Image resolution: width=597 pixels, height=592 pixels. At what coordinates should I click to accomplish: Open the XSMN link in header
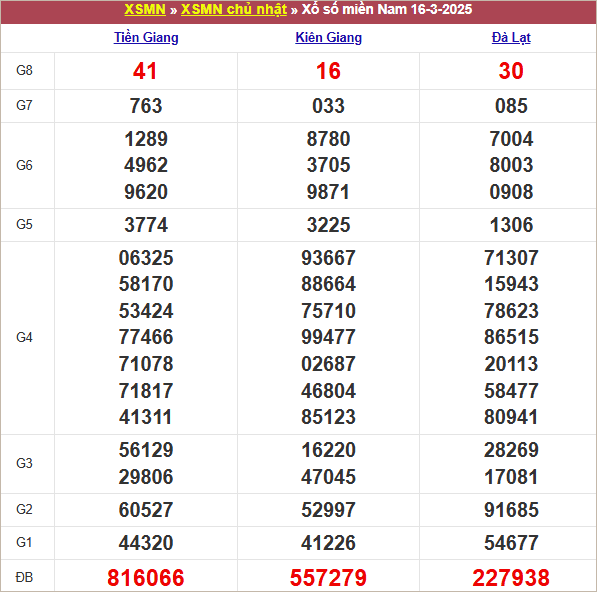tap(145, 9)
